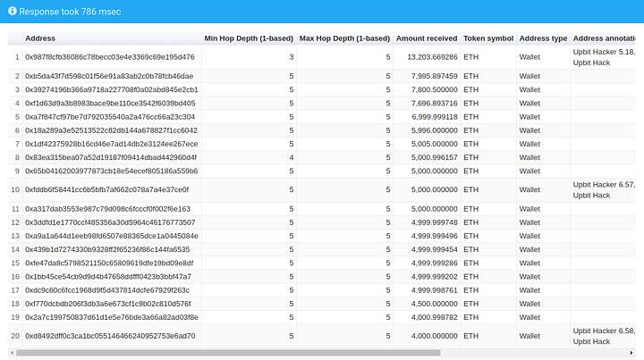This screenshot has height=360, width=644.
Task: Select address 0x18a289a3e52513522c82db144a678827f1cc6042
Action: [111, 130]
